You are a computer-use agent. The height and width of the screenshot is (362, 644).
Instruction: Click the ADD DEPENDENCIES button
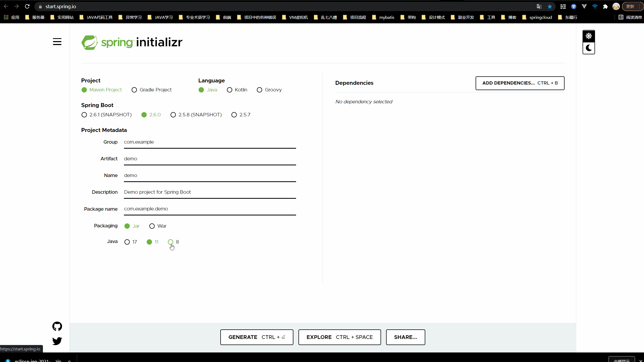[x=520, y=83]
